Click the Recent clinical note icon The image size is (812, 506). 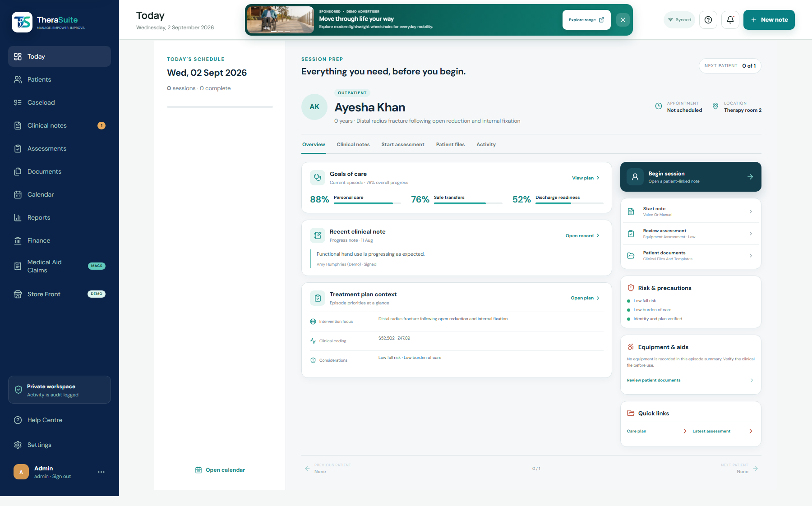pos(318,235)
